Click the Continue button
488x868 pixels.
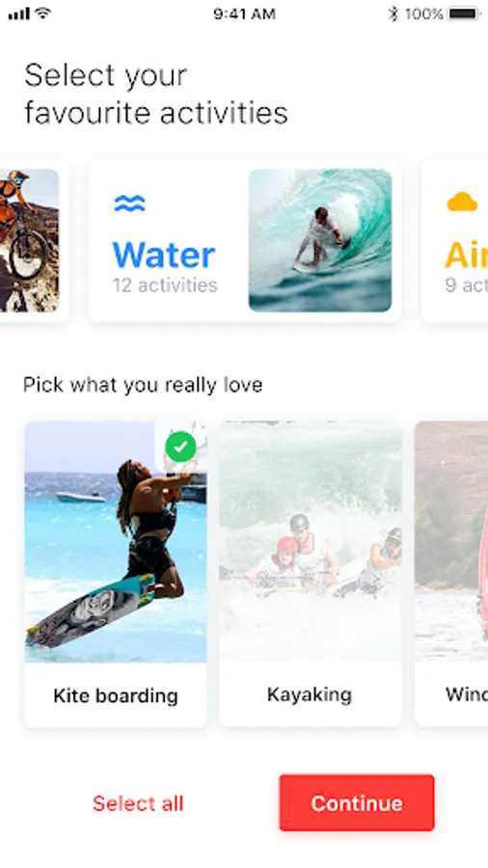coord(357,802)
